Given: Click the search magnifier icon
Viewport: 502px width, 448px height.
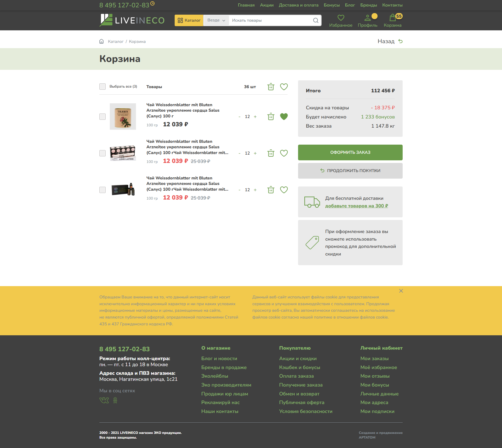Looking at the screenshot, I should tap(316, 20).
